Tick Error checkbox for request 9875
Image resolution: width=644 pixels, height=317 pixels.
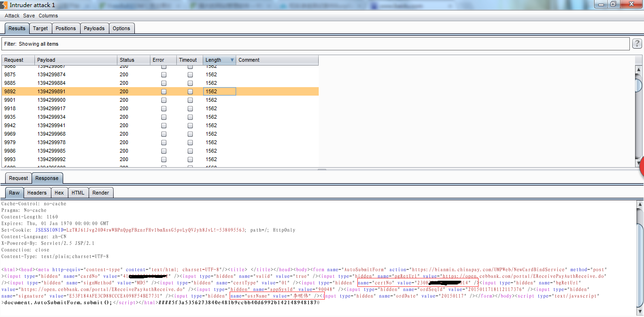click(164, 74)
